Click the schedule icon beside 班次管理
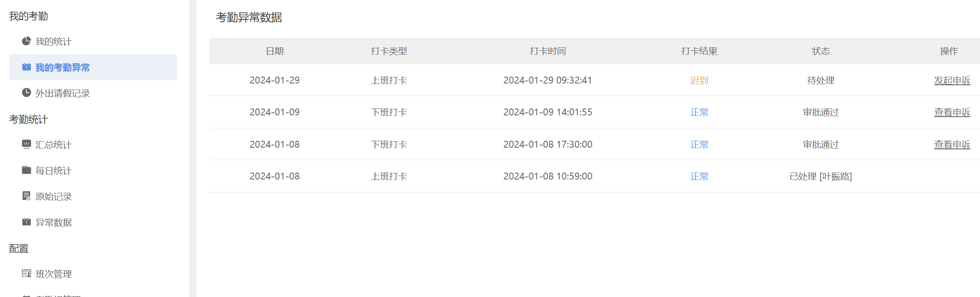This screenshot has height=297, width=980. [26, 273]
